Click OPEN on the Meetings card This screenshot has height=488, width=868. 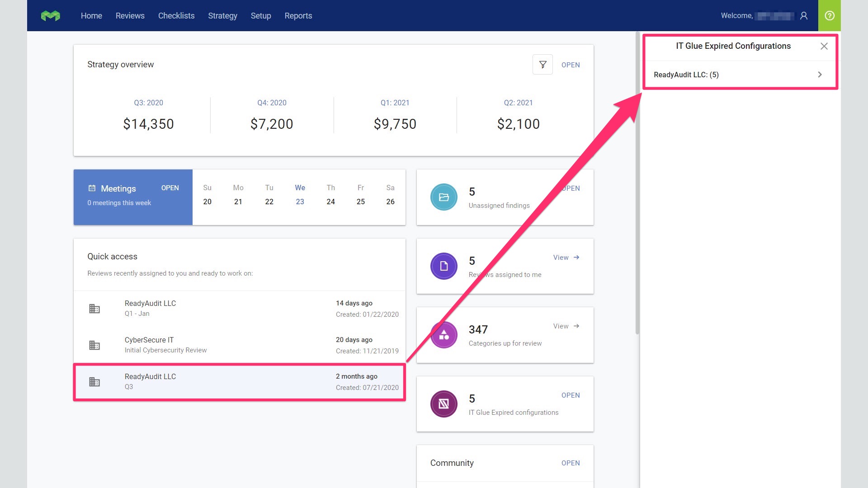pos(170,188)
